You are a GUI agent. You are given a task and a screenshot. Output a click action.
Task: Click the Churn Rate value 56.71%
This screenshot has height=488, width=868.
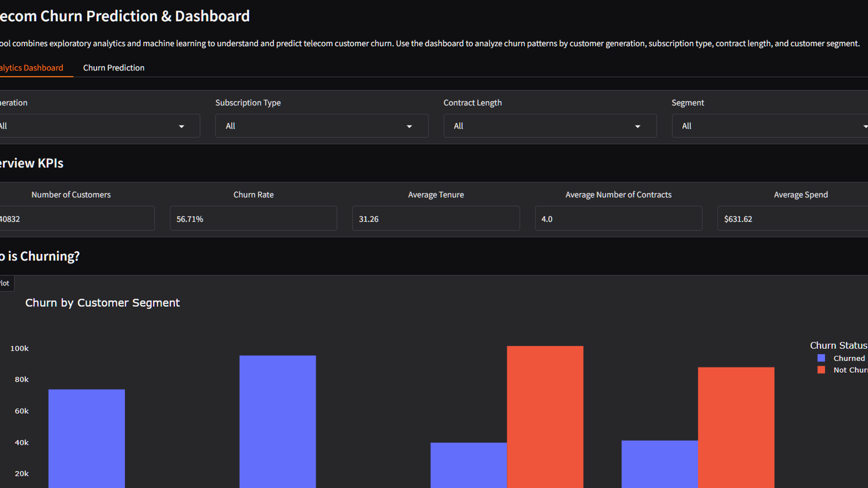[x=190, y=219]
